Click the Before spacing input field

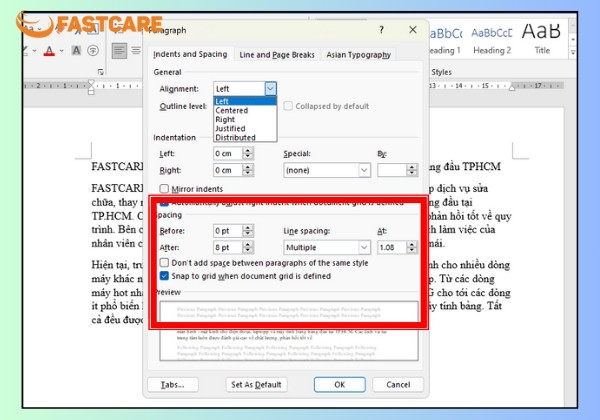(x=228, y=231)
